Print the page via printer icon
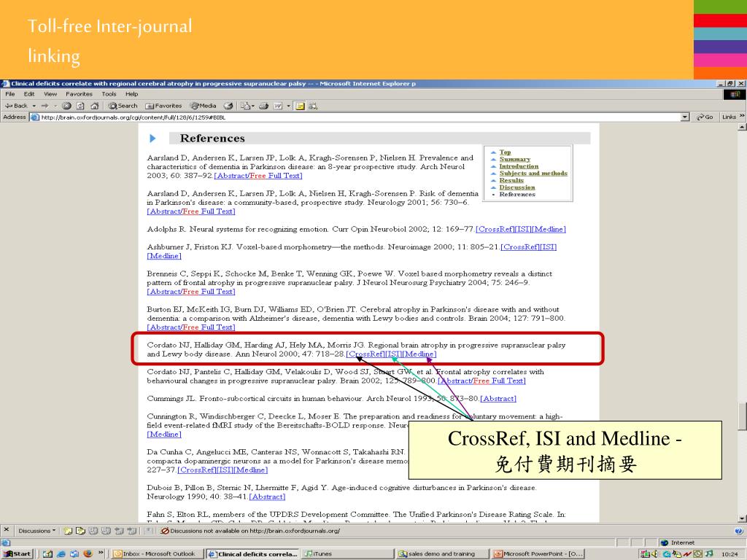The height and width of the screenshot is (560, 747). coord(263,106)
